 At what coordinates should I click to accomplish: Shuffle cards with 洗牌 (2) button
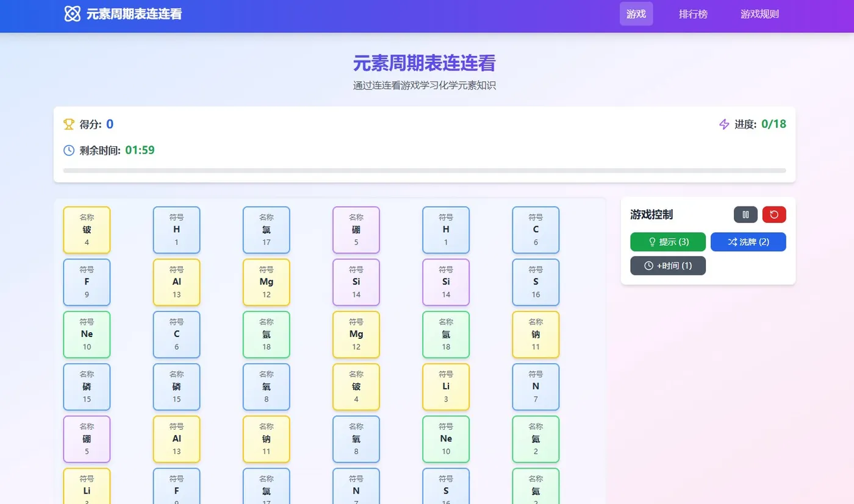[x=748, y=242]
